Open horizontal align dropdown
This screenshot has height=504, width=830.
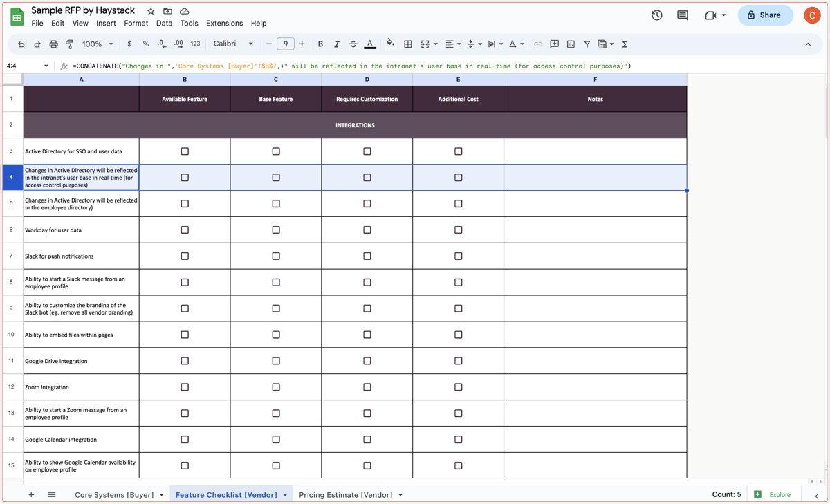point(453,44)
